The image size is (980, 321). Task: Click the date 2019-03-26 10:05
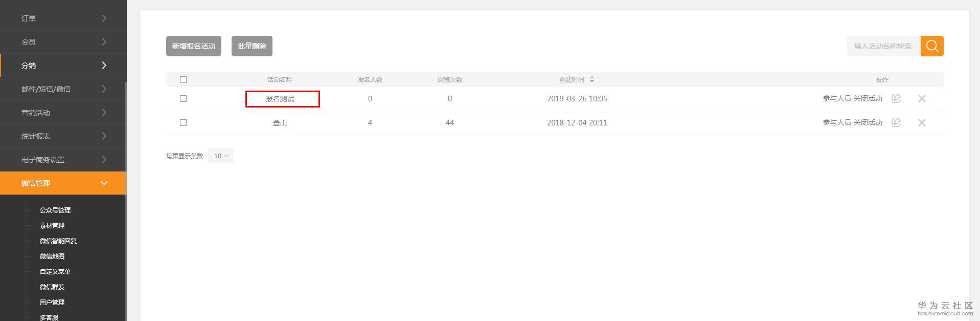[577, 98]
